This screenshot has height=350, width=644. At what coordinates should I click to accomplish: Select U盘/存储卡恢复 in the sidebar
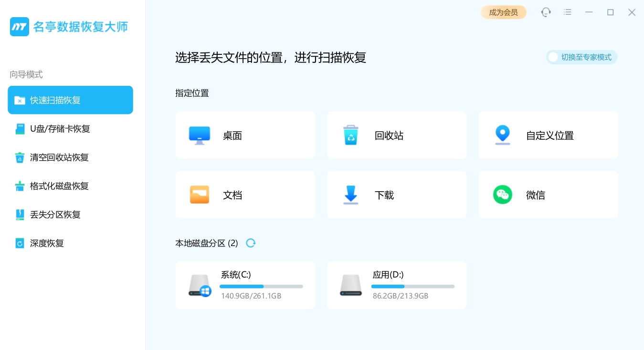click(70, 129)
